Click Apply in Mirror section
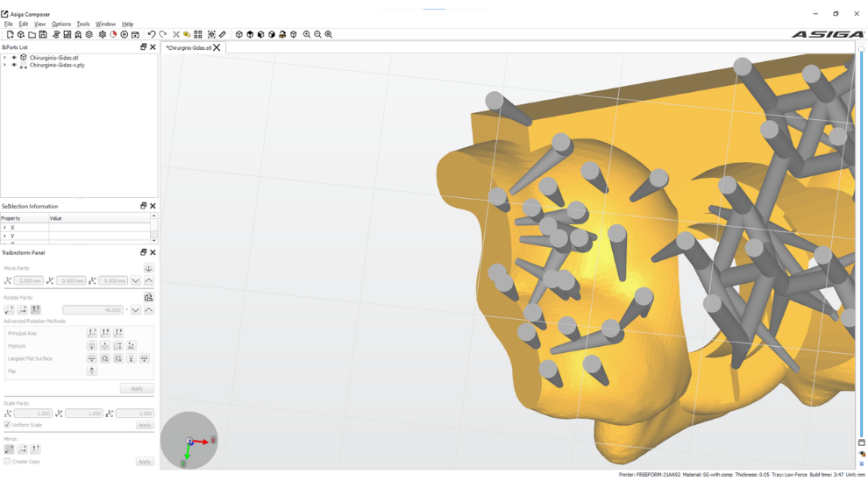Image resolution: width=868 pixels, height=488 pixels. (x=145, y=461)
